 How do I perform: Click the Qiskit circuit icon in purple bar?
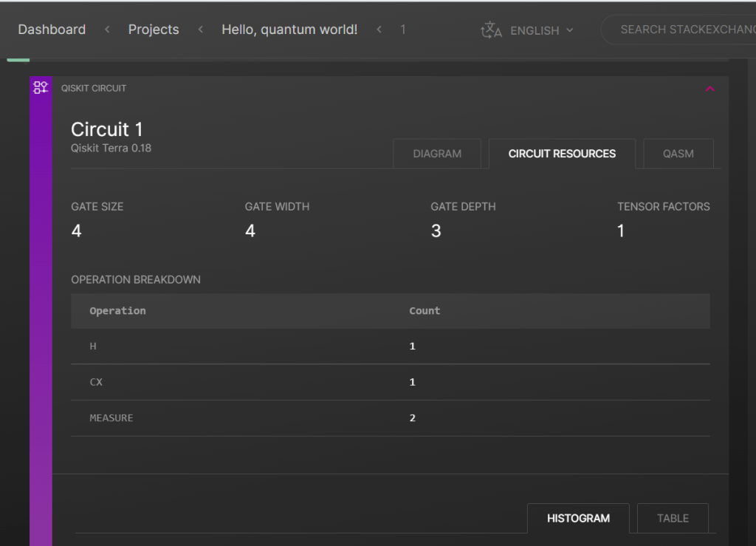click(x=41, y=88)
